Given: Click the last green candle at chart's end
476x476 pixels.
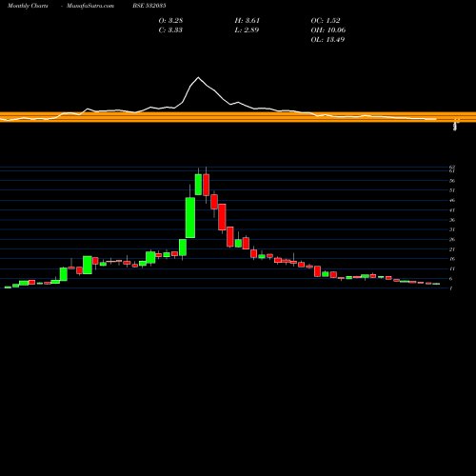Looking at the screenshot, I should (436, 284).
